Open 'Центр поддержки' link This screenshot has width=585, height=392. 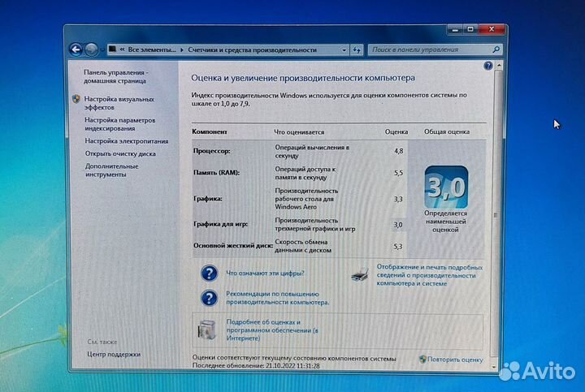[x=114, y=354]
